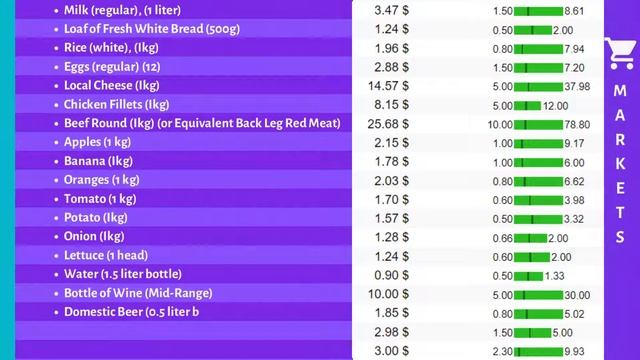Click the 10.00 minimum beef value
The width and height of the screenshot is (640, 360).
click(500, 124)
